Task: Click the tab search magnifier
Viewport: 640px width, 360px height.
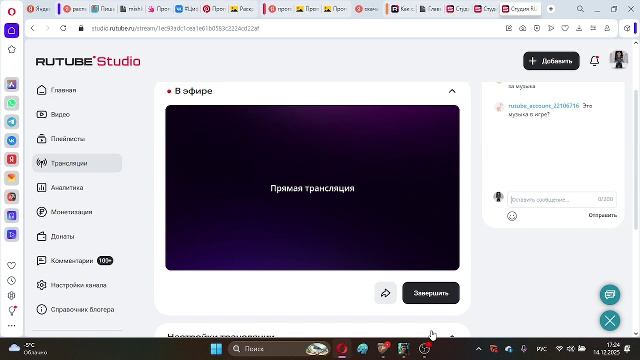Action: coord(580,9)
